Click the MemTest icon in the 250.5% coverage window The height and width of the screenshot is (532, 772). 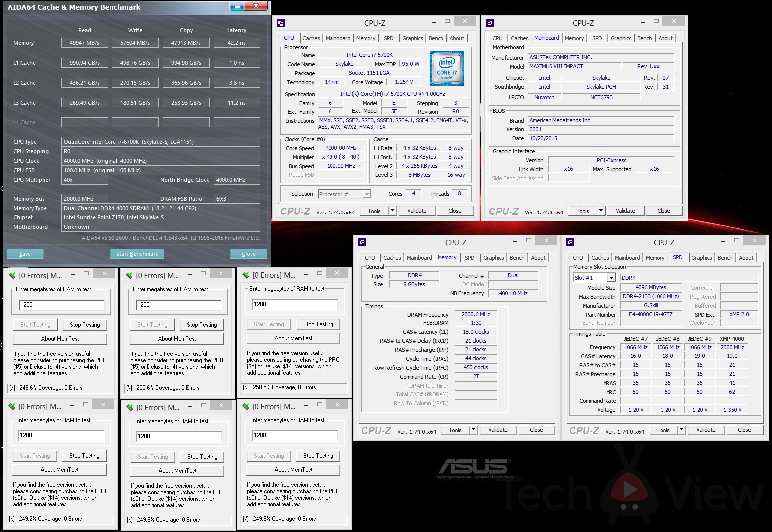[x=246, y=275]
